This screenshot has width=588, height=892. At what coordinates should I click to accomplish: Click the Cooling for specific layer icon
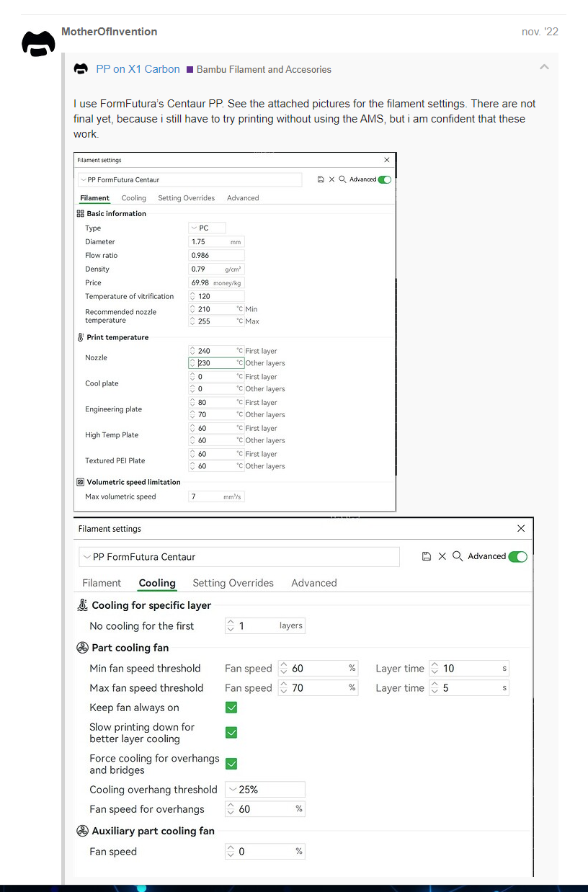pyautogui.click(x=82, y=605)
